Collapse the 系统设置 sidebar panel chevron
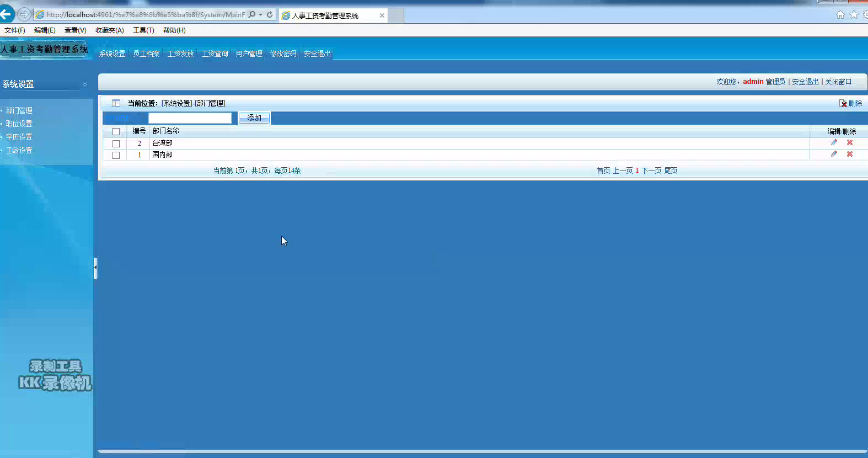This screenshot has width=868, height=458. click(x=85, y=84)
